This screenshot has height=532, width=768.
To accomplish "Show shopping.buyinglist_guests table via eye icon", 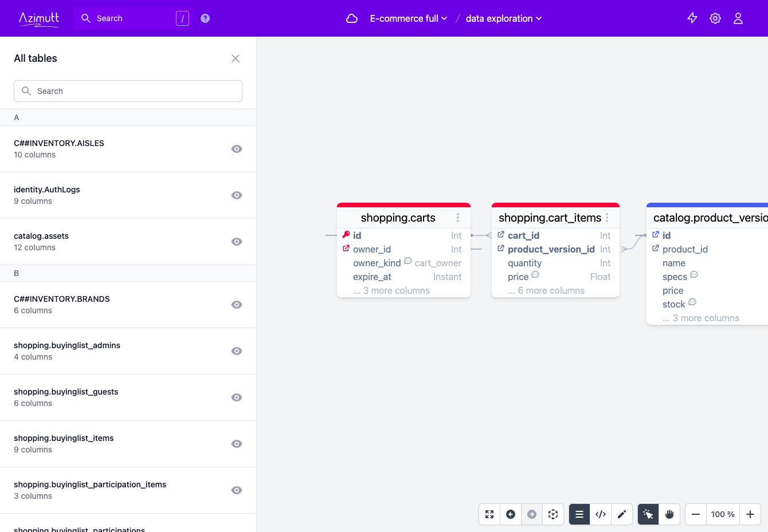I will [x=237, y=397].
